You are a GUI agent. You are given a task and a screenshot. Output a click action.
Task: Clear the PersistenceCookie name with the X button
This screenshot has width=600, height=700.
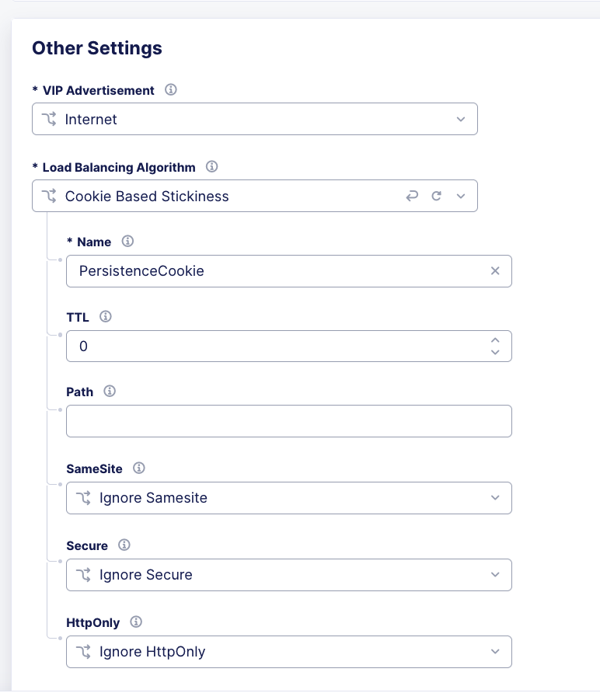click(495, 271)
